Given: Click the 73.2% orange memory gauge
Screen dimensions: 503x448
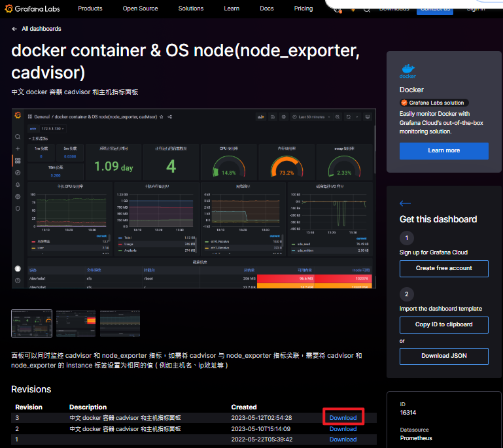Looking at the screenshot, I should (286, 167).
